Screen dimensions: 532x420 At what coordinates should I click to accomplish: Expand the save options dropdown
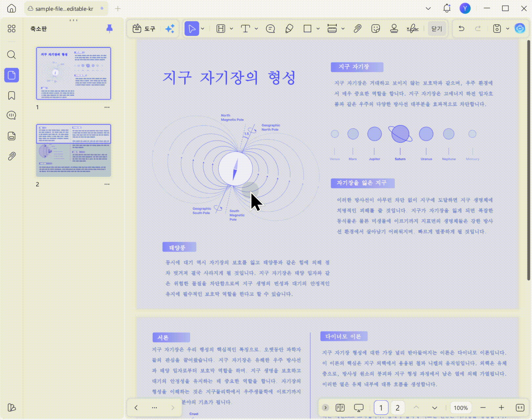(x=507, y=29)
